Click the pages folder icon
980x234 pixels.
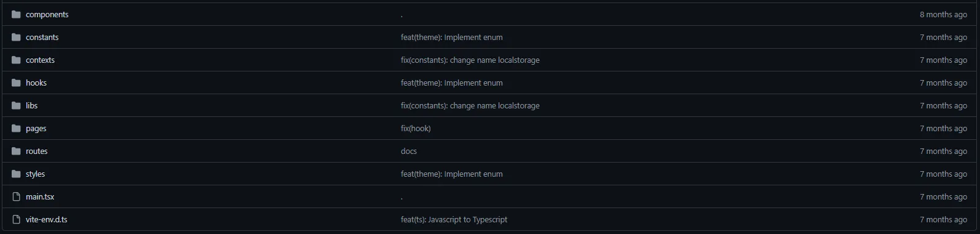[x=16, y=128]
